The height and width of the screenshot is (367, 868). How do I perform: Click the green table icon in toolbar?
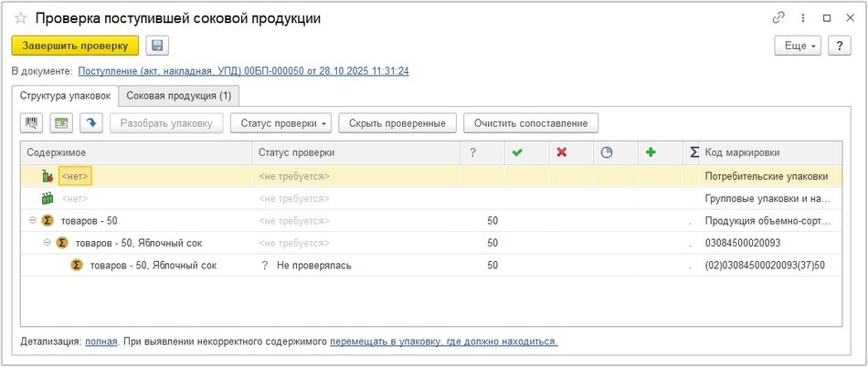pyautogui.click(x=62, y=122)
